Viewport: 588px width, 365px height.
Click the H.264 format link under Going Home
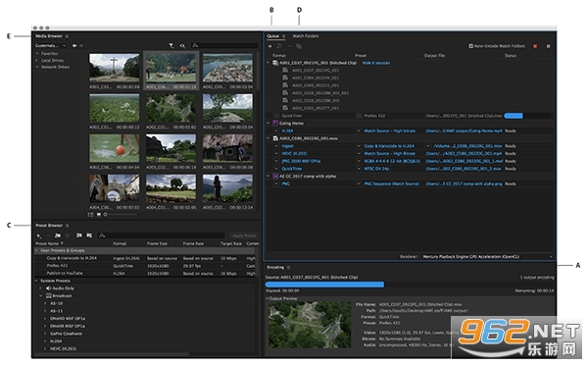pyautogui.click(x=287, y=130)
